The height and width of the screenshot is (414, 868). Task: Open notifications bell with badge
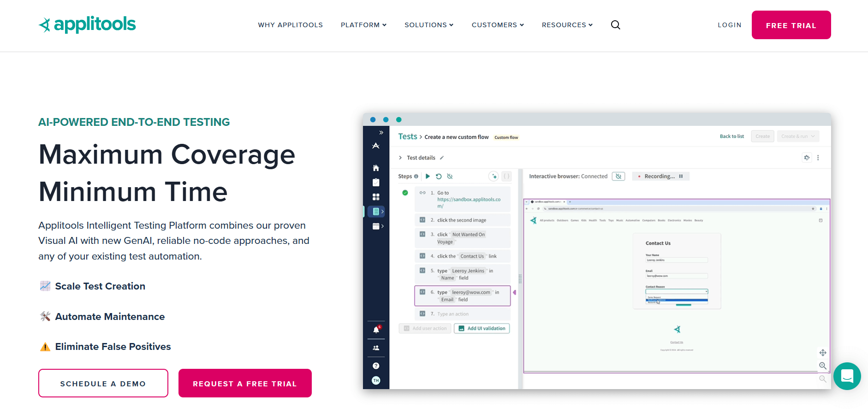pos(376,330)
